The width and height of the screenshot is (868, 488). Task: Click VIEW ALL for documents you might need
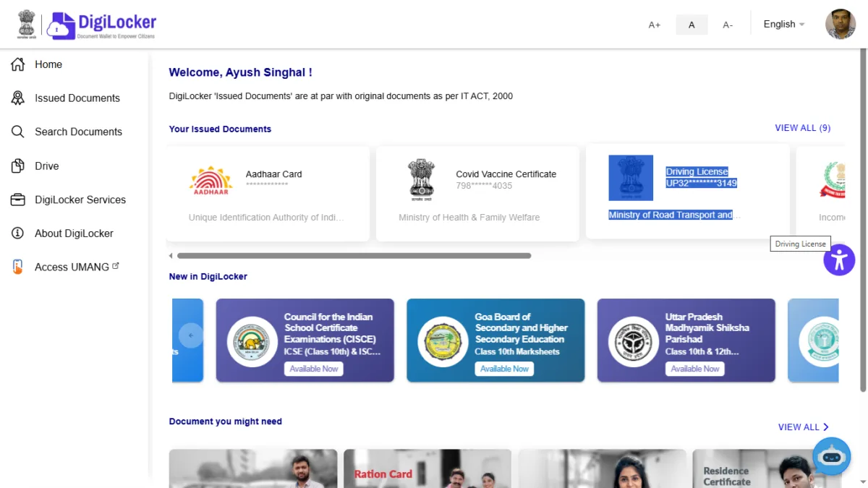click(x=804, y=427)
